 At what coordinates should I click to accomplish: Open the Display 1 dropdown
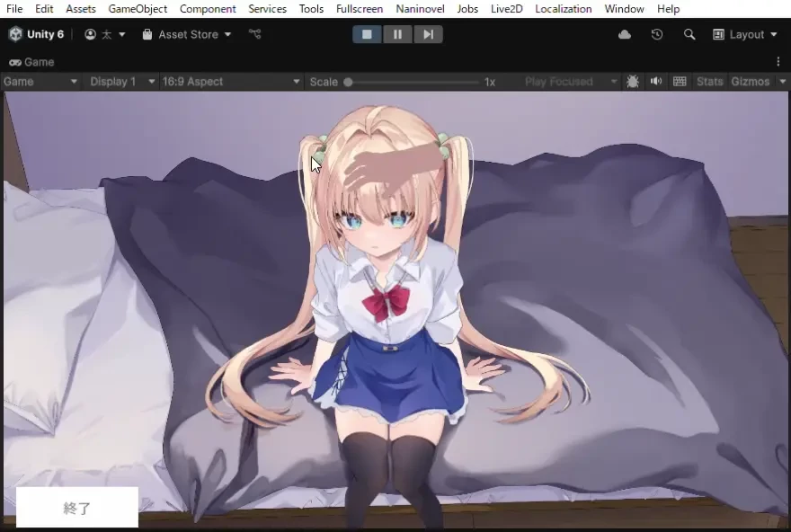point(121,82)
